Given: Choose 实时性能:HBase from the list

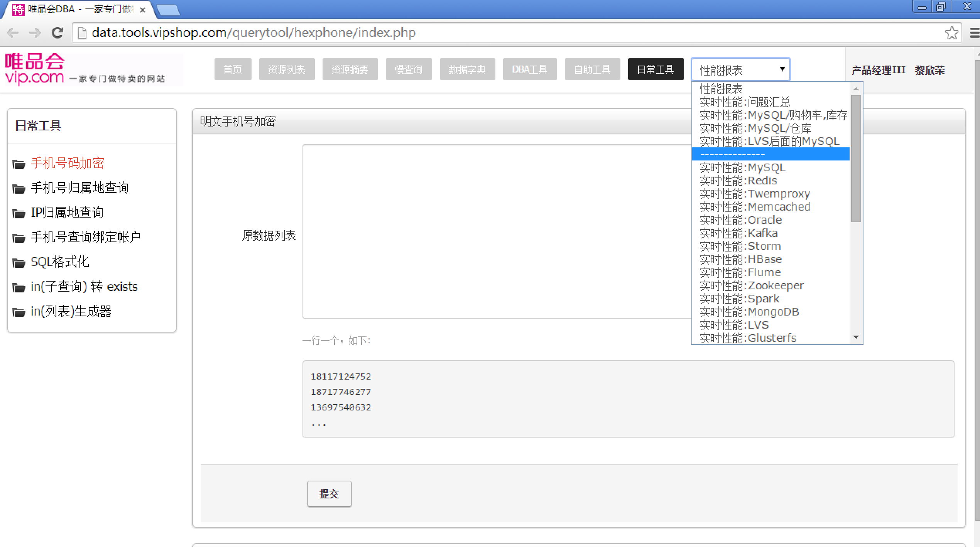Looking at the screenshot, I should (770, 259).
